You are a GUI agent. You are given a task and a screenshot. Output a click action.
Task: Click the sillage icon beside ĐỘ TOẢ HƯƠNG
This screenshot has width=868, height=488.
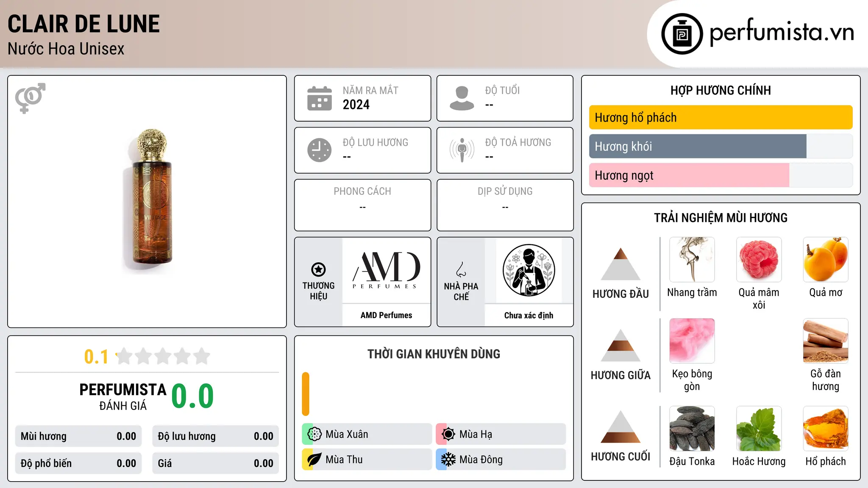click(x=462, y=150)
